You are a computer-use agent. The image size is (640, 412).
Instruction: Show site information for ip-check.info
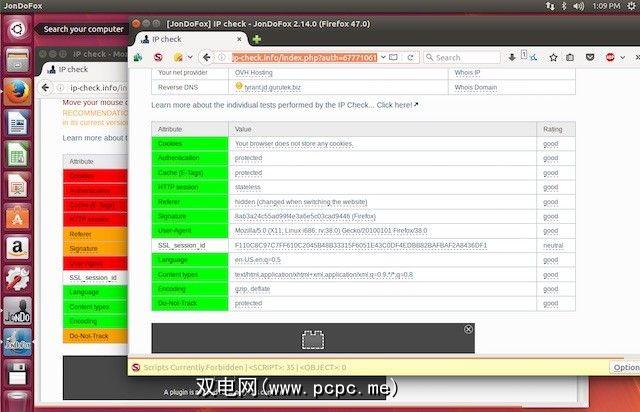[x=222, y=58]
